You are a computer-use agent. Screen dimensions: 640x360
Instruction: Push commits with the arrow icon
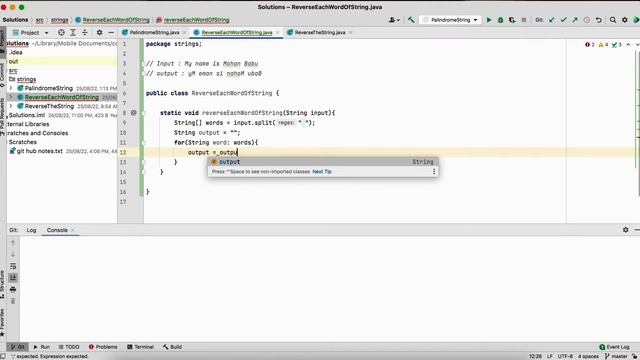575,20
